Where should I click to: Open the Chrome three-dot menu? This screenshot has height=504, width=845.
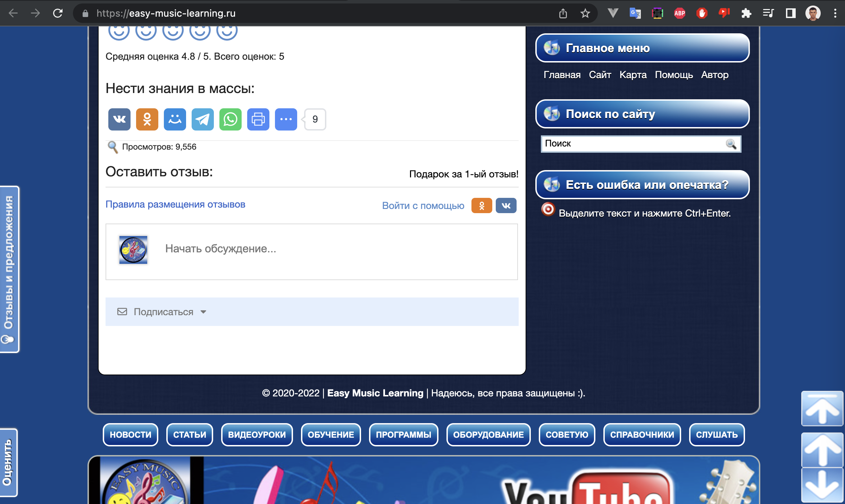pos(835,13)
